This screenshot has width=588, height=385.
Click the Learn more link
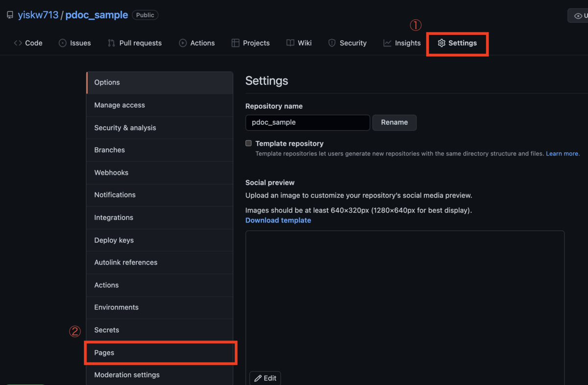(x=562, y=153)
